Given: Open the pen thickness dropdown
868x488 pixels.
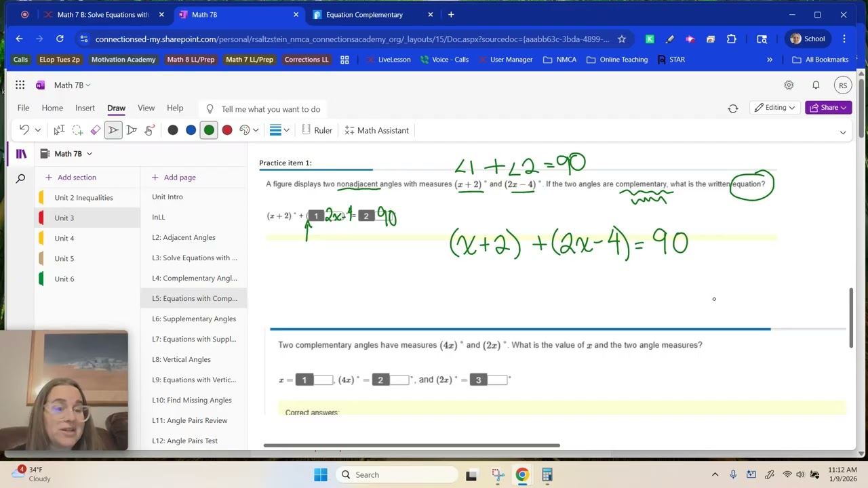Looking at the screenshot, I should pyautogui.click(x=279, y=130).
